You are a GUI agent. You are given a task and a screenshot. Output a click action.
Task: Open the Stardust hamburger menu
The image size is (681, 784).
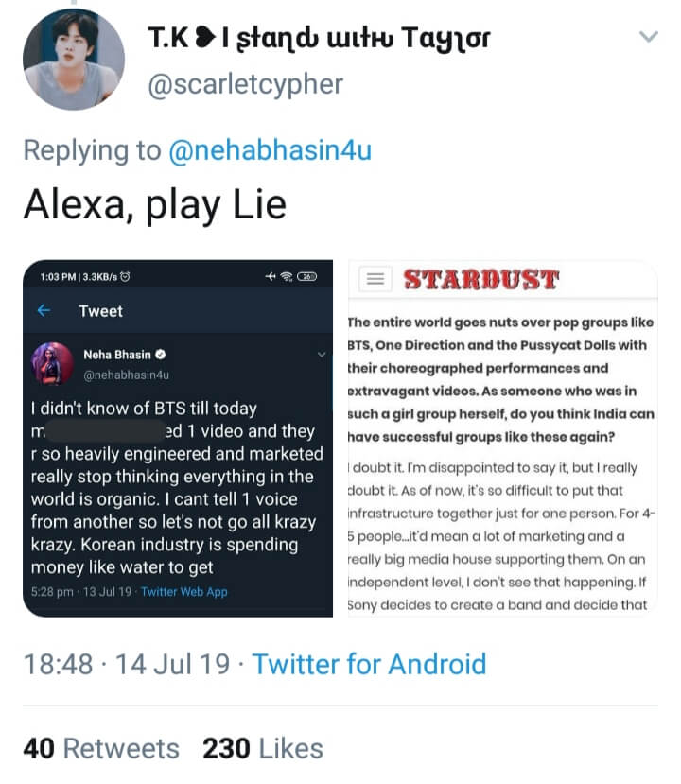(376, 279)
